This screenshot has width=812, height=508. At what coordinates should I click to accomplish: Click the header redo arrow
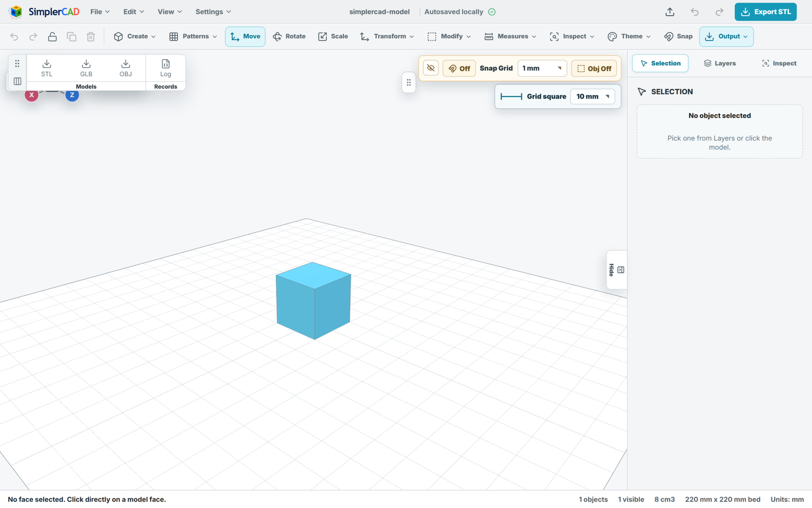[x=719, y=12]
